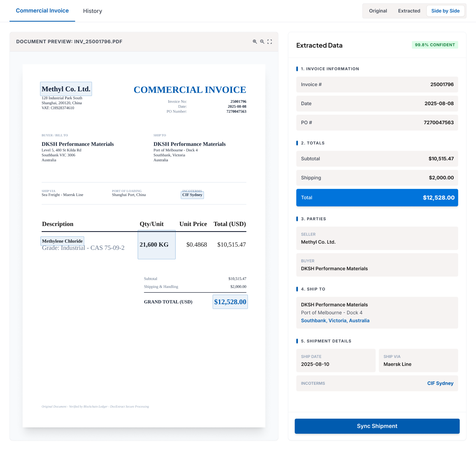Switch to the Commercial Invoice tab
The image size is (476, 450).
coord(42,10)
